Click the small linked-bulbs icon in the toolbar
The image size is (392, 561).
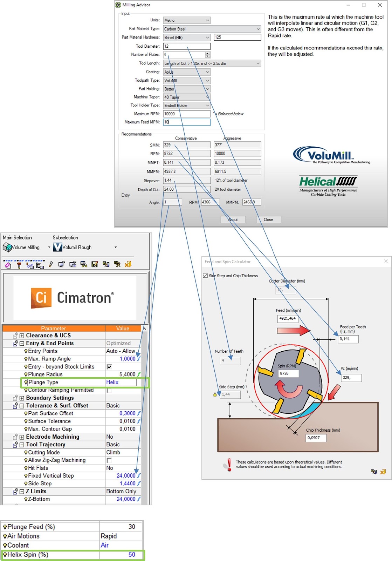coord(51,264)
